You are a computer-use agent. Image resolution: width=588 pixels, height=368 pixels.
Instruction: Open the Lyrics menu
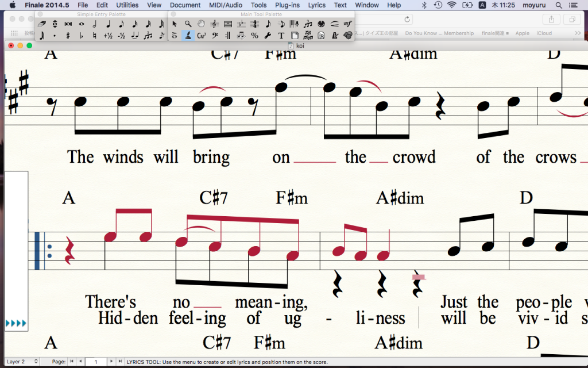(316, 5)
